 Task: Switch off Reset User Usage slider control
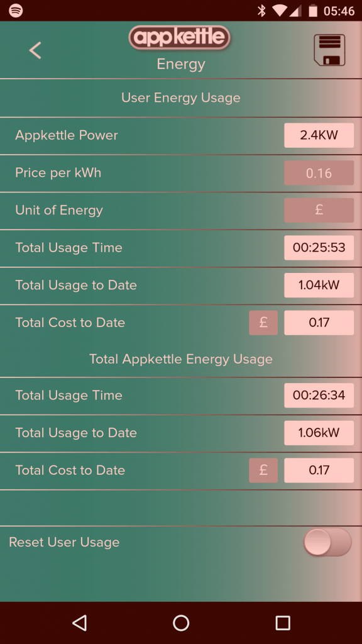click(x=327, y=541)
